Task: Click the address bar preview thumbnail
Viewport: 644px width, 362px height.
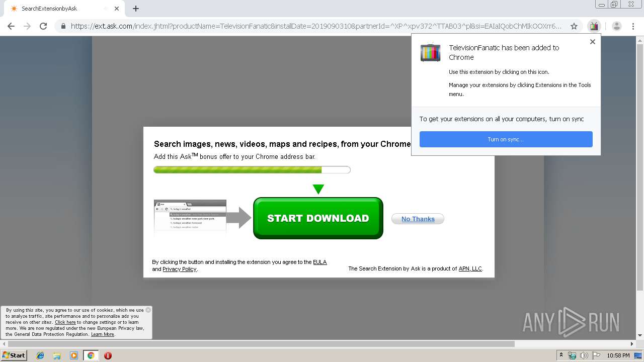Action: coord(190,217)
